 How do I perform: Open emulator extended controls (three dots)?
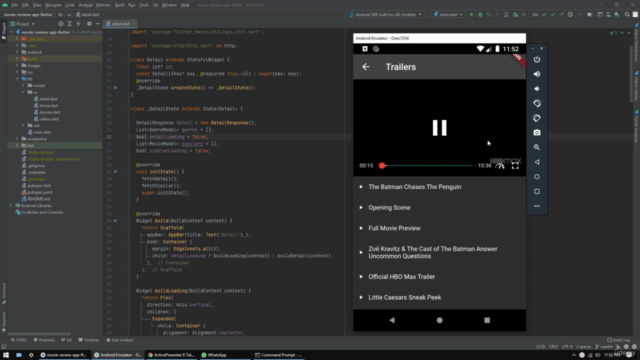pos(537,206)
